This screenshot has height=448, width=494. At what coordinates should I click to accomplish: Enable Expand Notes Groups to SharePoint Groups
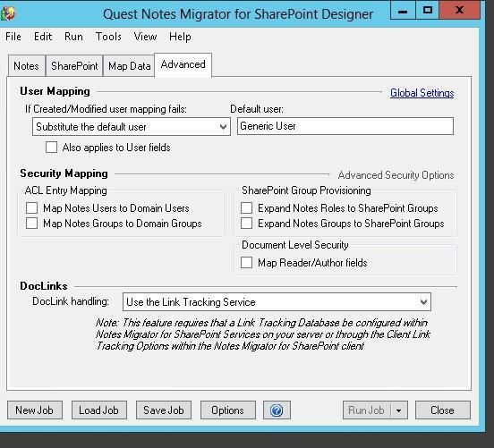pos(246,224)
